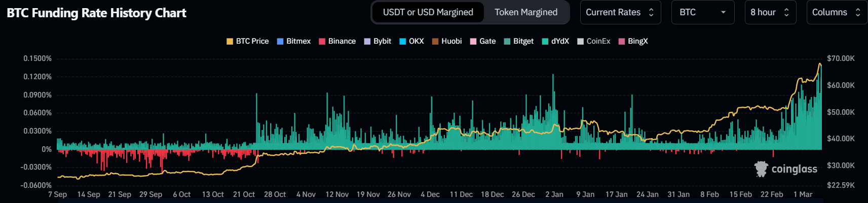Click the 0.0900% left axis label

coord(37,95)
